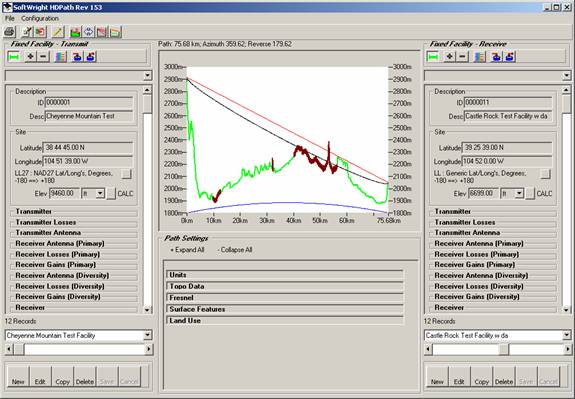Screen dimensions: 575x399
Task: Click the small box beside Transmit CALC label
Action: point(111,194)
